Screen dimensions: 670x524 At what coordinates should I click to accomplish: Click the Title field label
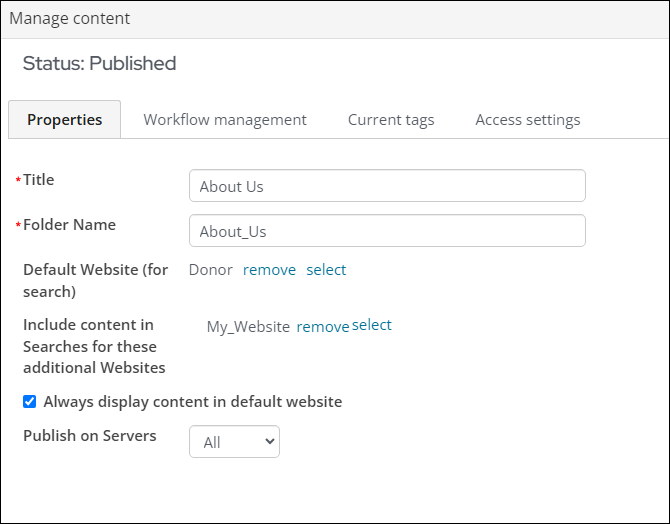point(38,180)
